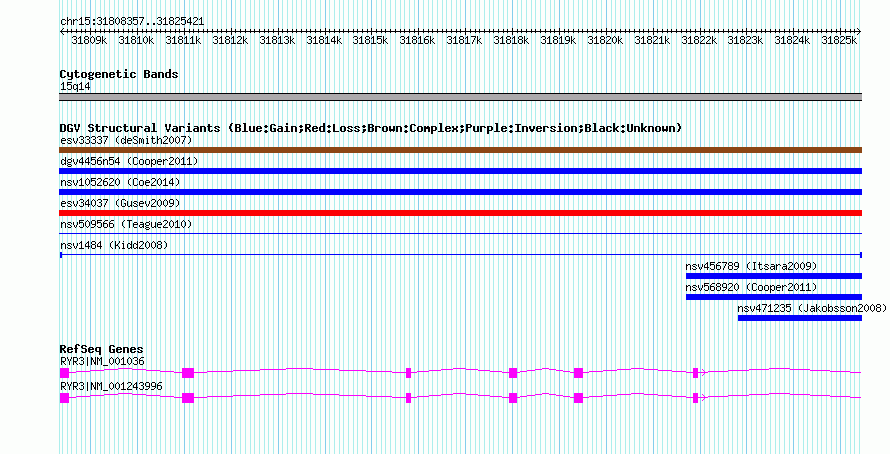Screen dimensions: 890x454
Task: Select the 31822k ruler label
Action: pyautogui.click(x=699, y=40)
